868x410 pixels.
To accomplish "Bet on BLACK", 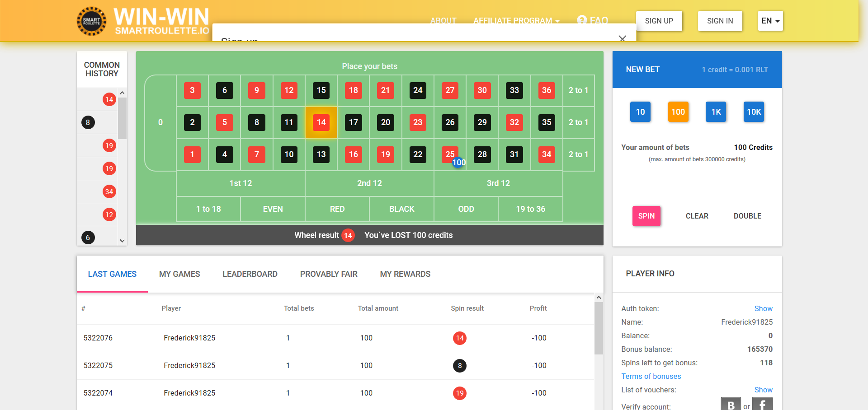I will [402, 209].
